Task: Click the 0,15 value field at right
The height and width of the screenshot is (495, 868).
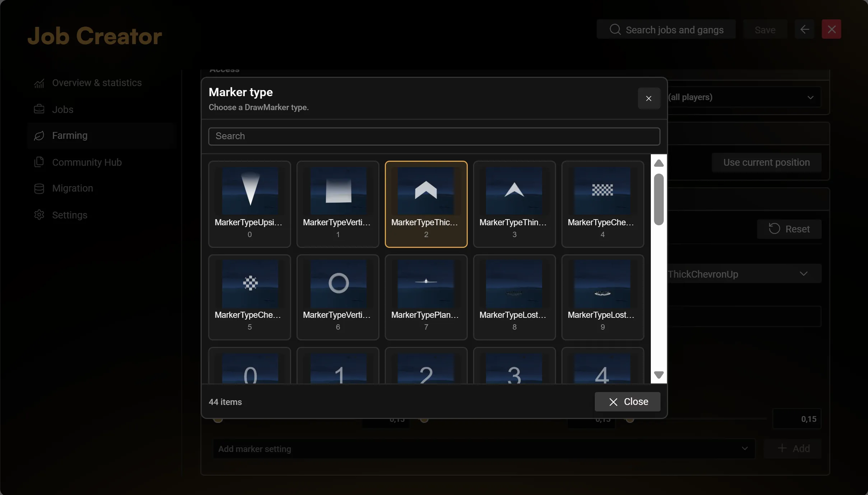Action: (x=797, y=419)
